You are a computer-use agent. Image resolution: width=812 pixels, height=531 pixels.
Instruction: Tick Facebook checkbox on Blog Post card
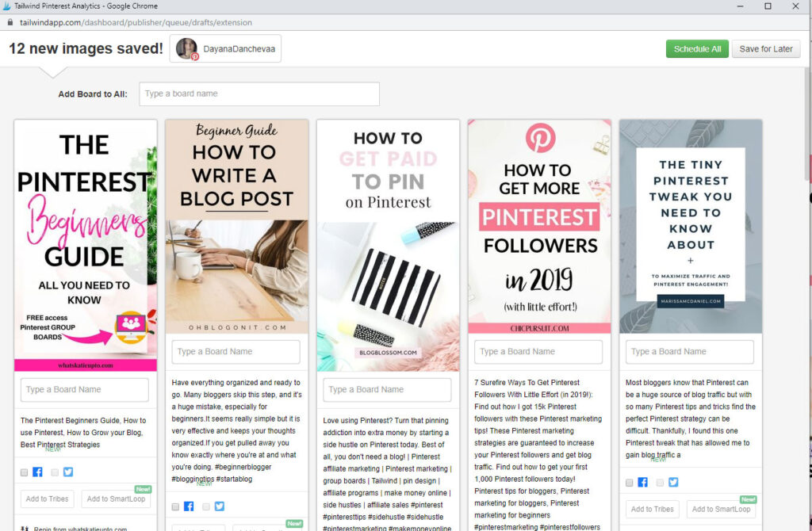click(175, 506)
